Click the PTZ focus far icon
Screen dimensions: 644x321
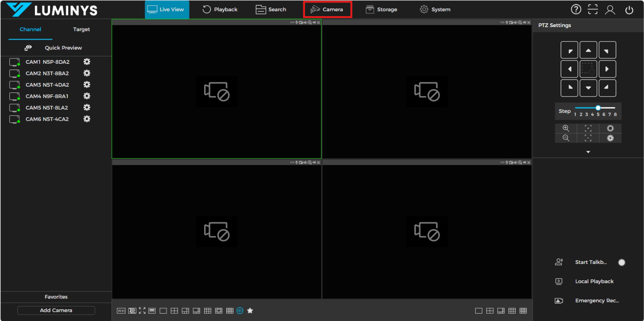coord(588,128)
